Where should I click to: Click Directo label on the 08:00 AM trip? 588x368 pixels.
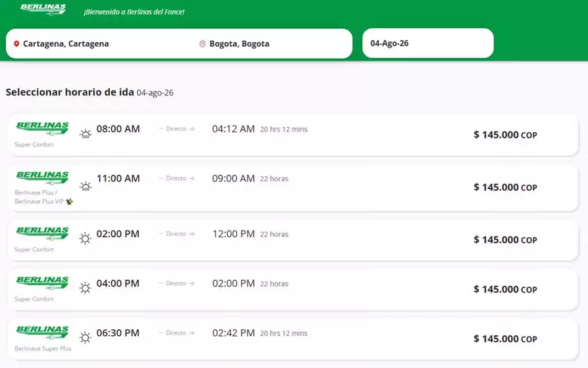(176, 129)
